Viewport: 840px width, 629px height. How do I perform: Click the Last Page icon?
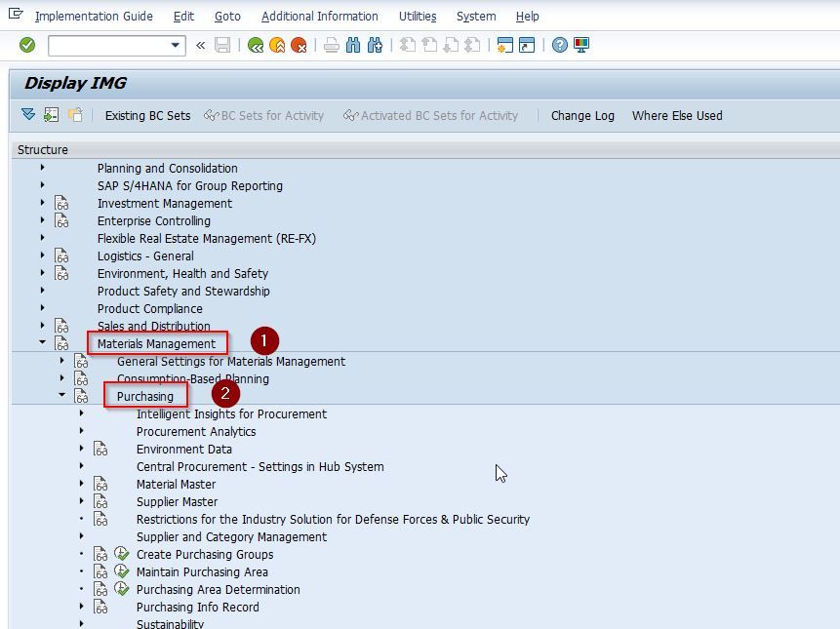[x=472, y=45]
